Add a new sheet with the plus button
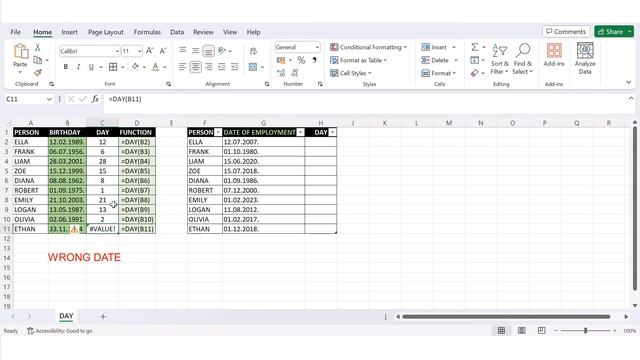The height and width of the screenshot is (360, 640). [103, 316]
